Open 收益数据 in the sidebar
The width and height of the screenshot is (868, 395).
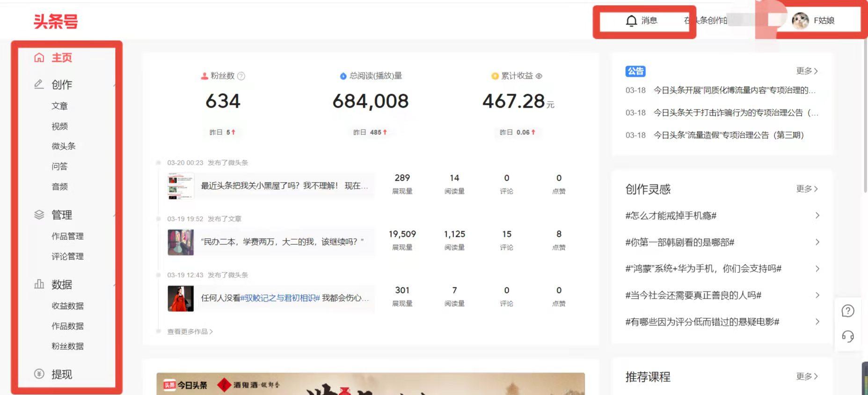tap(67, 306)
